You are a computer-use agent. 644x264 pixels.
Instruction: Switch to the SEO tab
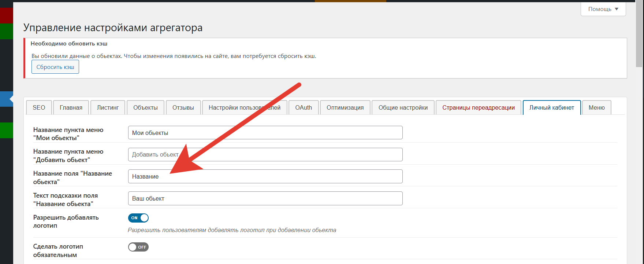tap(39, 107)
